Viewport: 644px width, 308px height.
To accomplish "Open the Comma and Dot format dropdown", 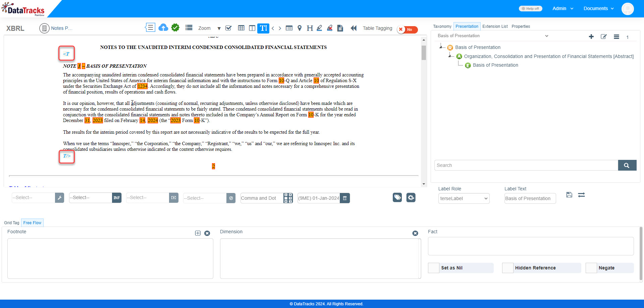I will (x=267, y=198).
